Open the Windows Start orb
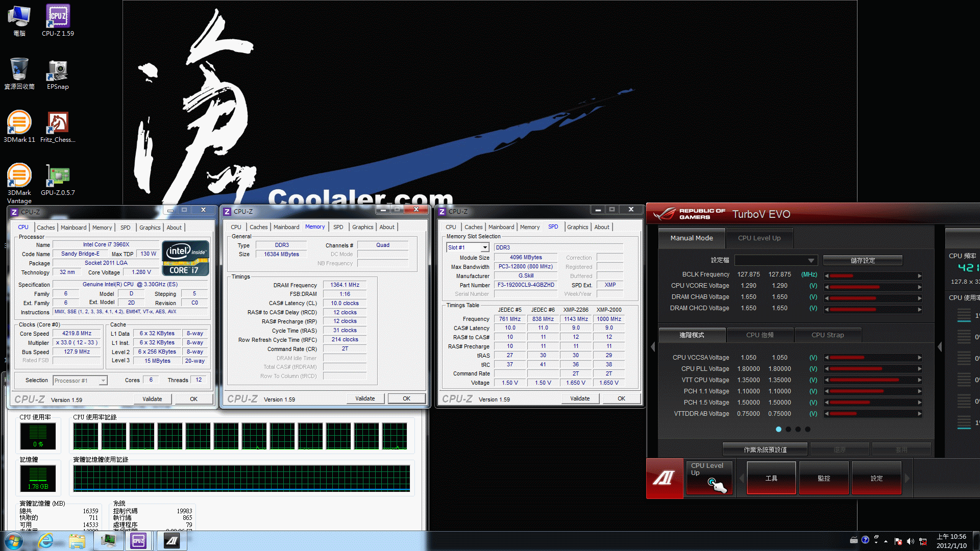Screen dimensions: 980x551 coord(14,541)
